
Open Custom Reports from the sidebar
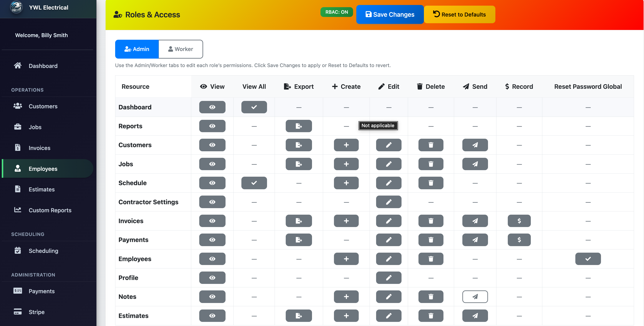pos(50,210)
